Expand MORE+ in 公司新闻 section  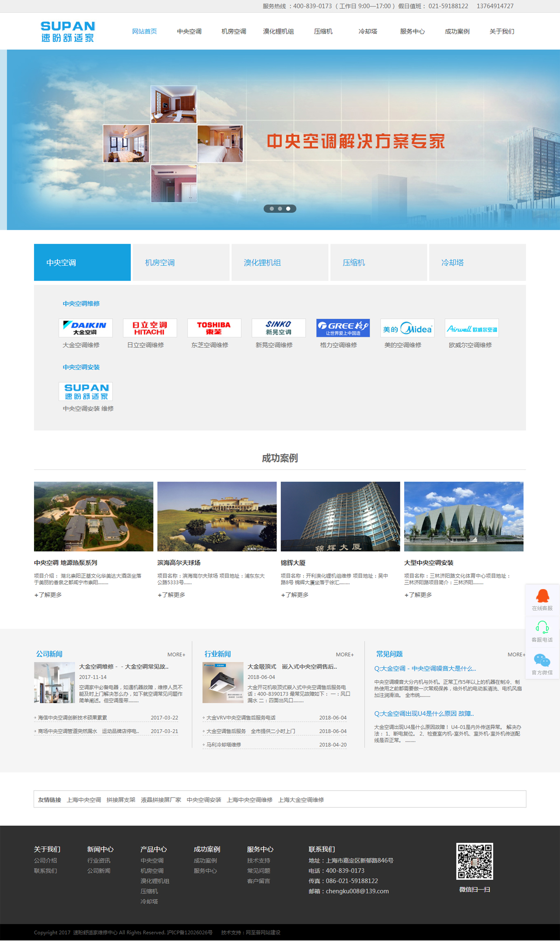click(176, 655)
